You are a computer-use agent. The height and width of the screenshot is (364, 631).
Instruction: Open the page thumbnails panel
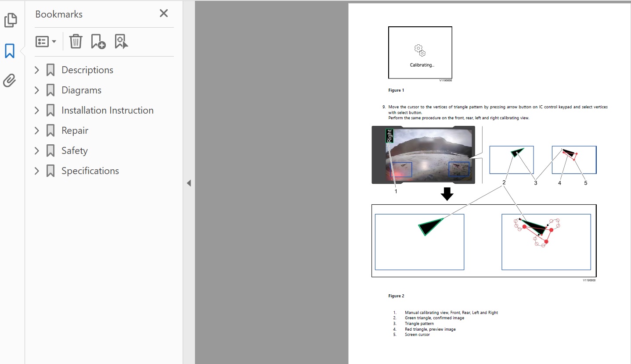10,20
